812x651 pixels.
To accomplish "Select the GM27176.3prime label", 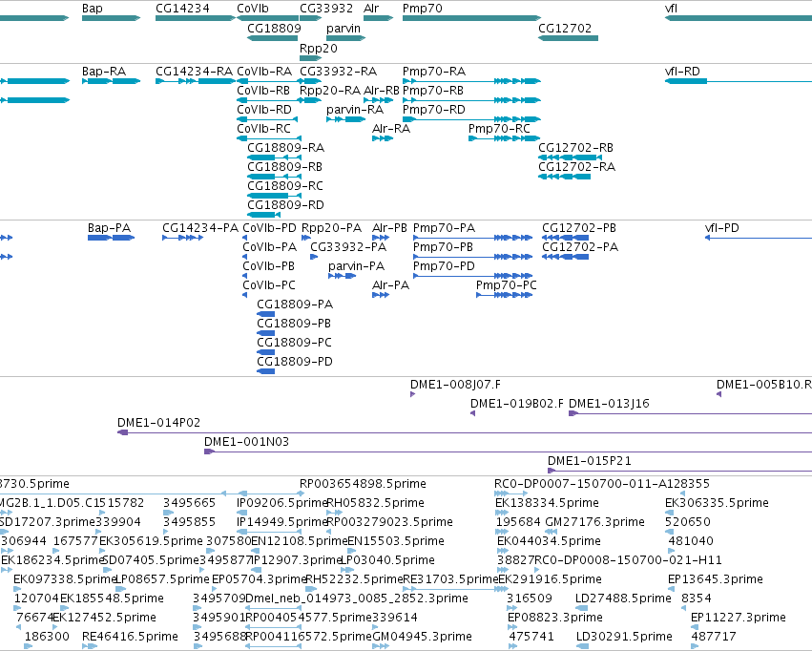I will pos(595,522).
